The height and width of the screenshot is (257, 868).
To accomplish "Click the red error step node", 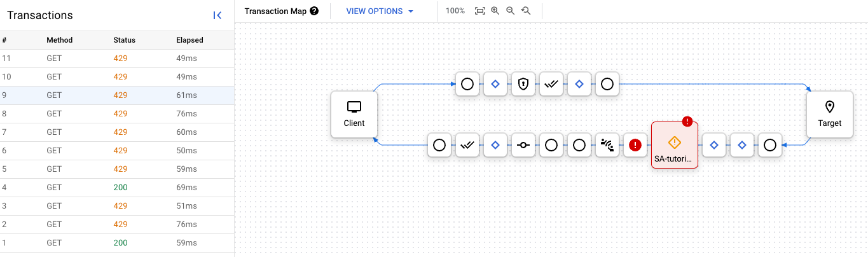I will 635,145.
